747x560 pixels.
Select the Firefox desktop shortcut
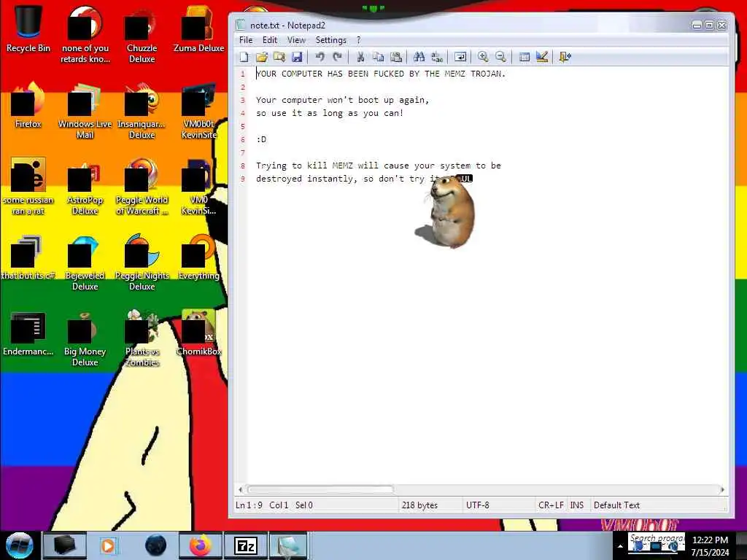coord(28,105)
